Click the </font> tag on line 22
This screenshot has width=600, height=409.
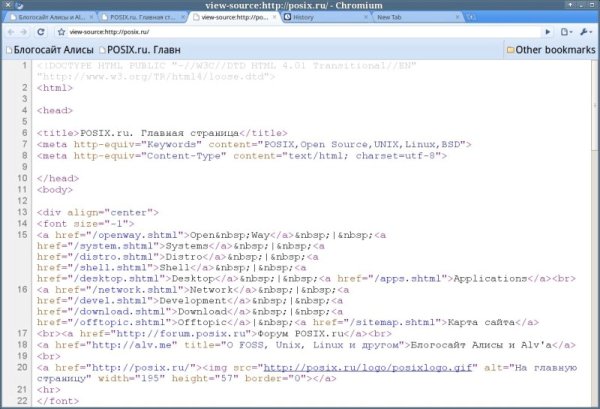(58, 401)
